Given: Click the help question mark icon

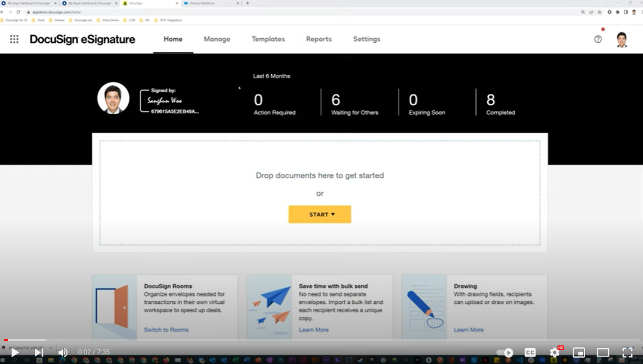Looking at the screenshot, I should (598, 39).
